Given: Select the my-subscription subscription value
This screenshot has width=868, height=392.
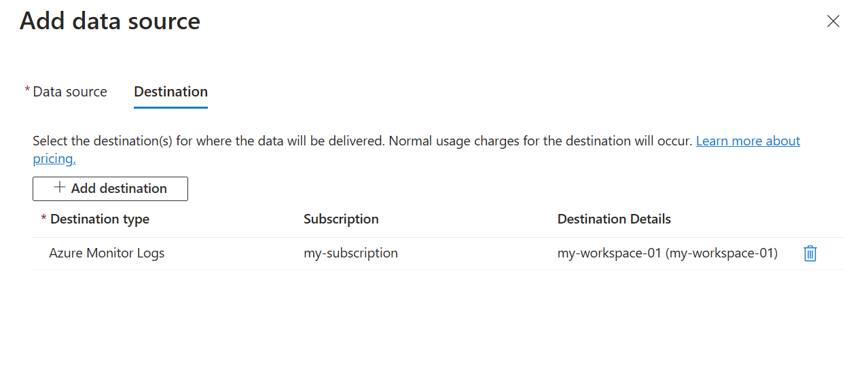Looking at the screenshot, I should [x=350, y=253].
